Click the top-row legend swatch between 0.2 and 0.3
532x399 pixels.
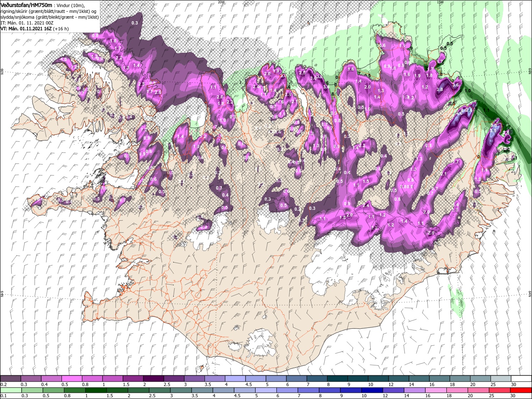(x=10, y=379)
